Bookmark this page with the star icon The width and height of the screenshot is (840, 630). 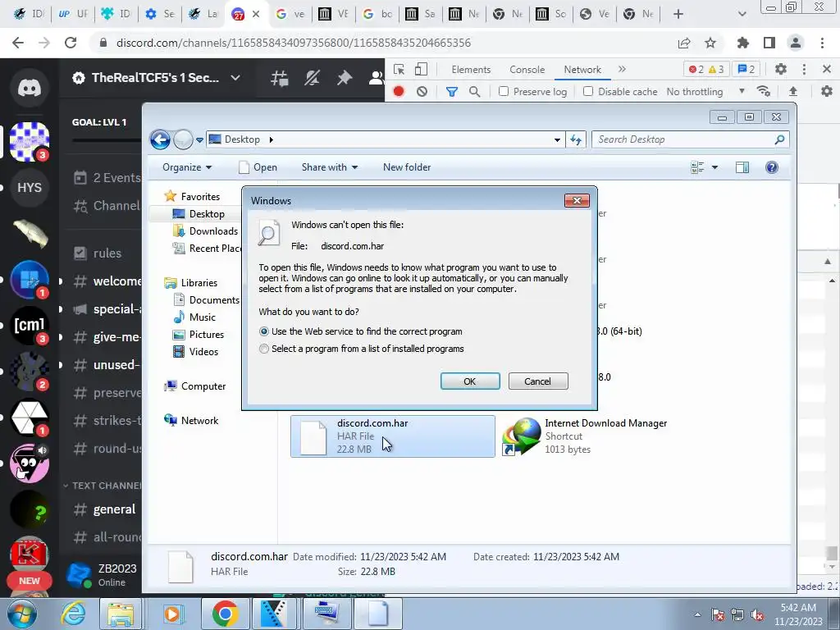click(710, 43)
